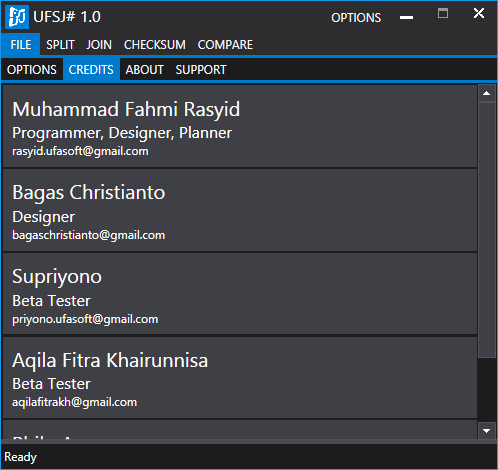Go to the JOIN tab
The height and width of the screenshot is (470, 498).
click(x=99, y=45)
